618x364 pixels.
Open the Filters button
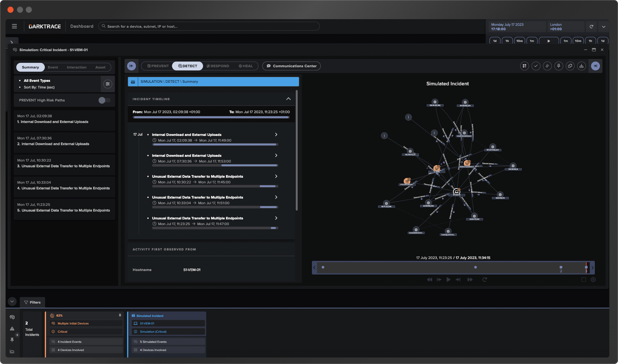coord(32,302)
